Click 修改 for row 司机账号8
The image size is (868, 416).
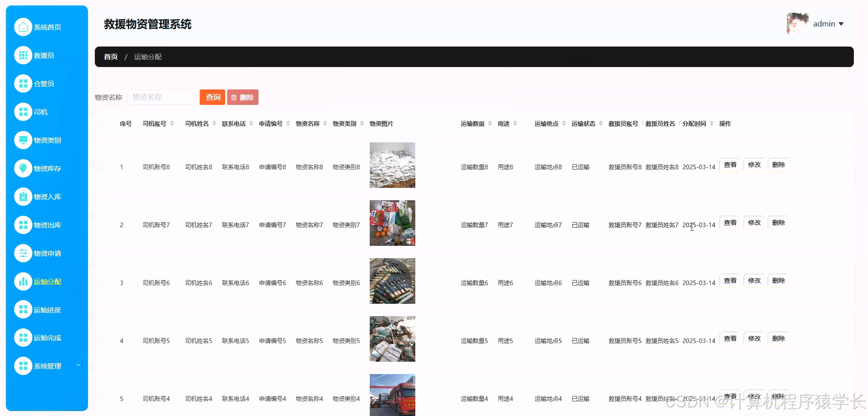point(754,165)
